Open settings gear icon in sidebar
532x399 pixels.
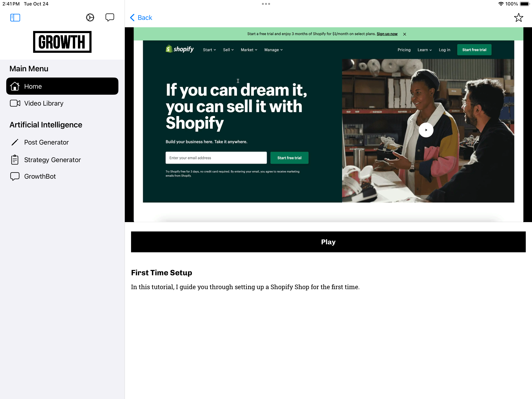tap(90, 17)
